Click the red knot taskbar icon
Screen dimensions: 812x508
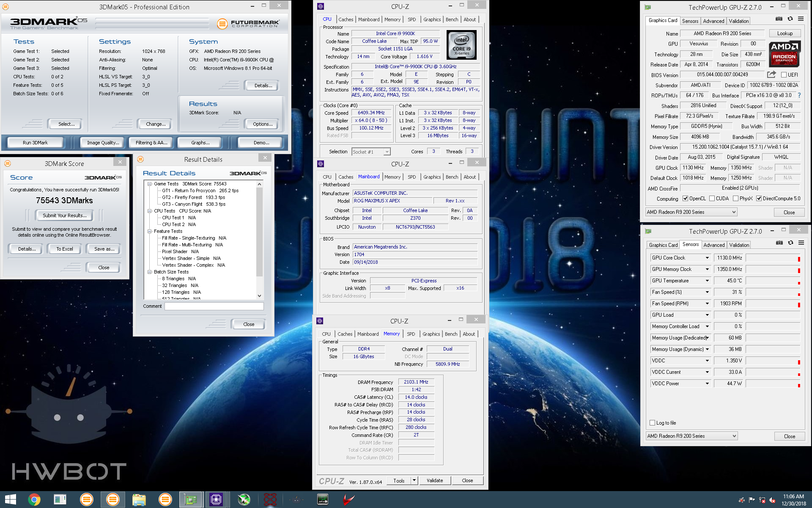[270, 500]
